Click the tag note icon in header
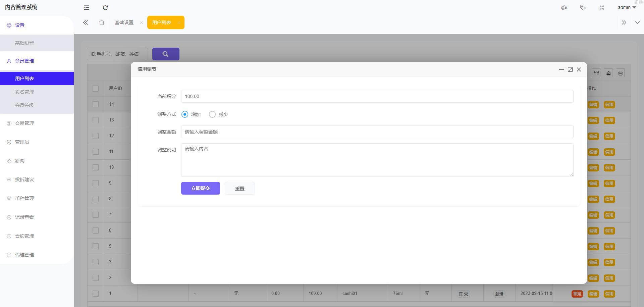Viewport: 644px width, 307px height. click(x=583, y=8)
